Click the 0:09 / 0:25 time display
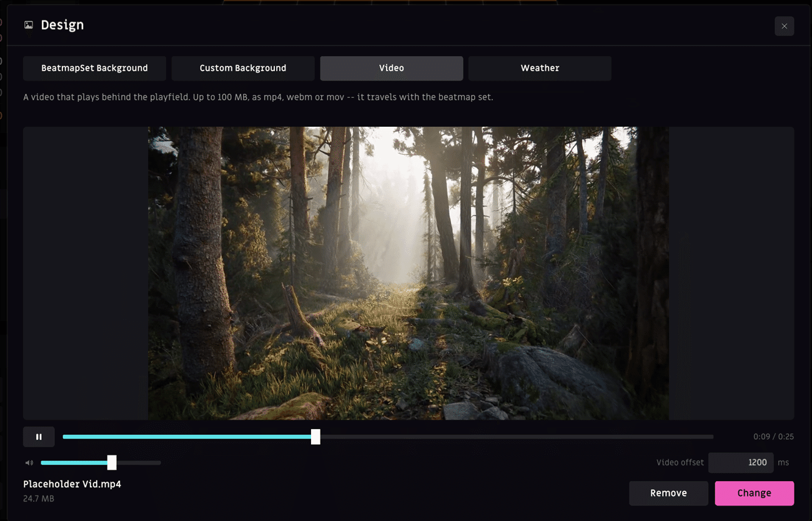Screen dimensions: 812x521 tap(773, 437)
